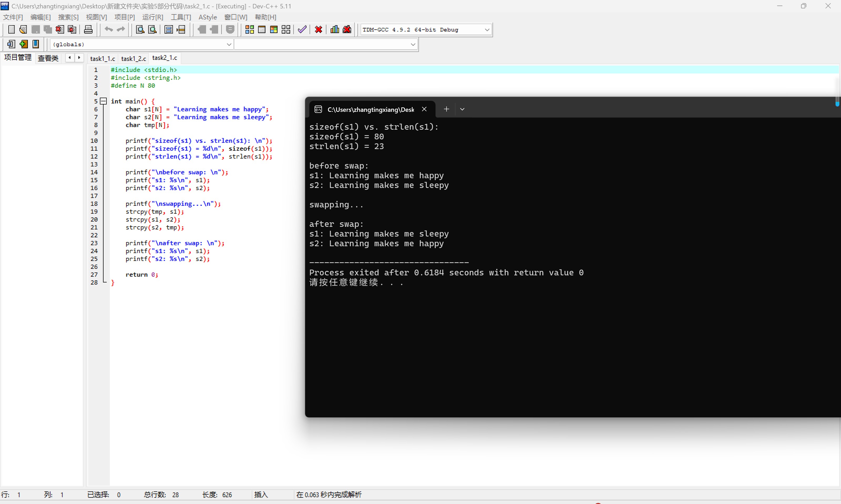Image resolution: width=841 pixels, height=504 pixels.
Task: Open the terminal tab list chevron
Action: pyautogui.click(x=462, y=109)
